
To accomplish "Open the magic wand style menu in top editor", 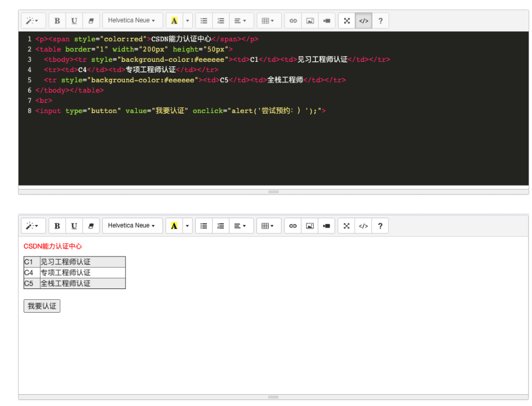I will click(33, 21).
